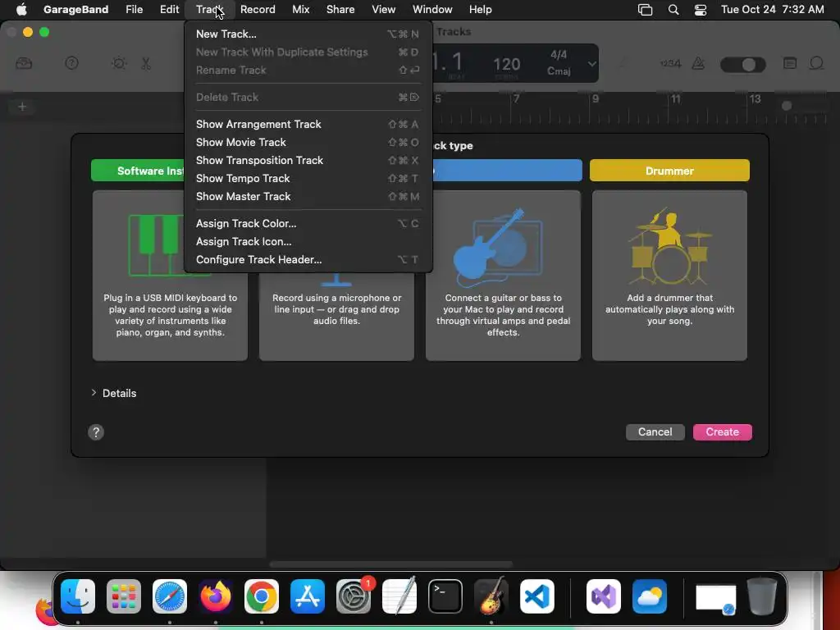Select Show Movie Track

pos(308,143)
